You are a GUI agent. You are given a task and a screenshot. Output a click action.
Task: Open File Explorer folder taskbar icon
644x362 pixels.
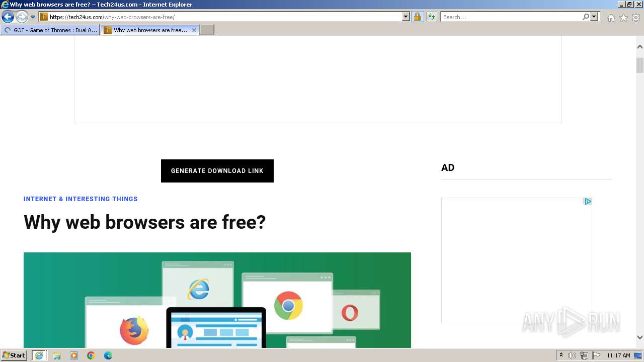pyautogui.click(x=57, y=355)
